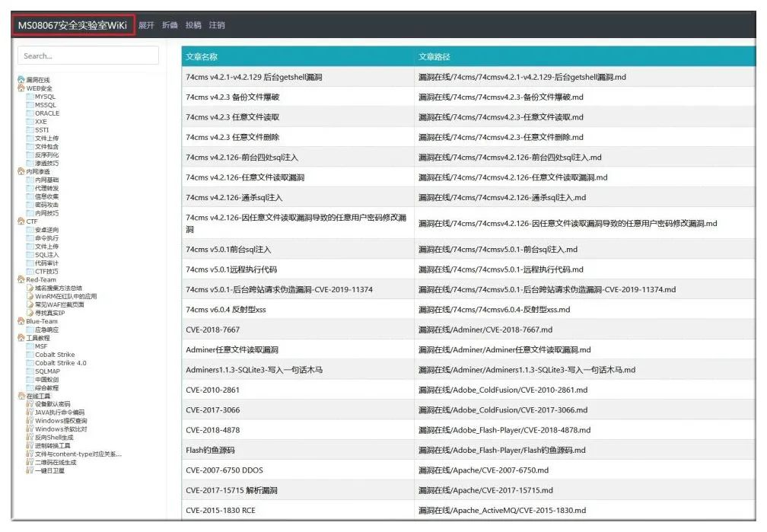
Task: Click the home icon beside WEB安全
Action: click(x=21, y=88)
